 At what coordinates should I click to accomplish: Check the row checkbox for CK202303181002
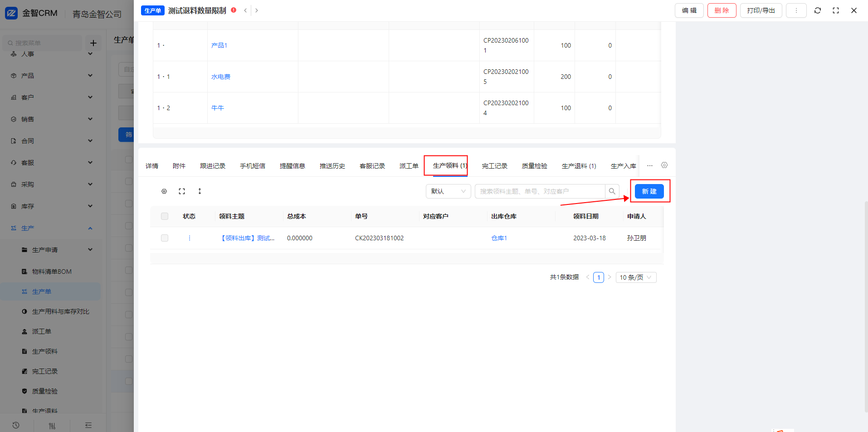click(165, 238)
